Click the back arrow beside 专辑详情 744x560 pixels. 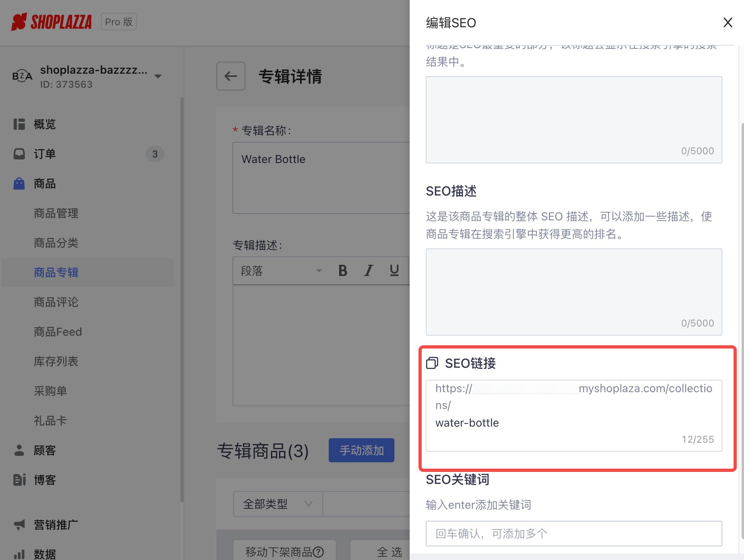pos(230,76)
